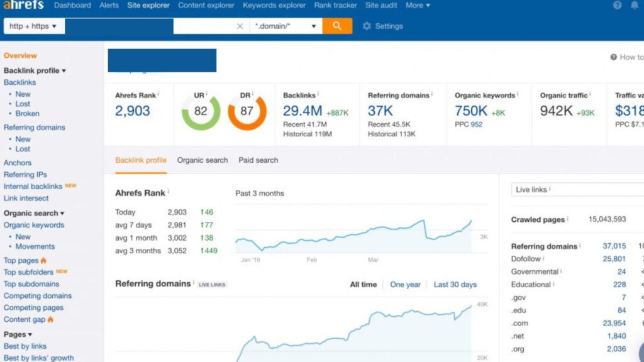Open the Live links dropdown
This screenshot has height=362, width=644.
577,190
